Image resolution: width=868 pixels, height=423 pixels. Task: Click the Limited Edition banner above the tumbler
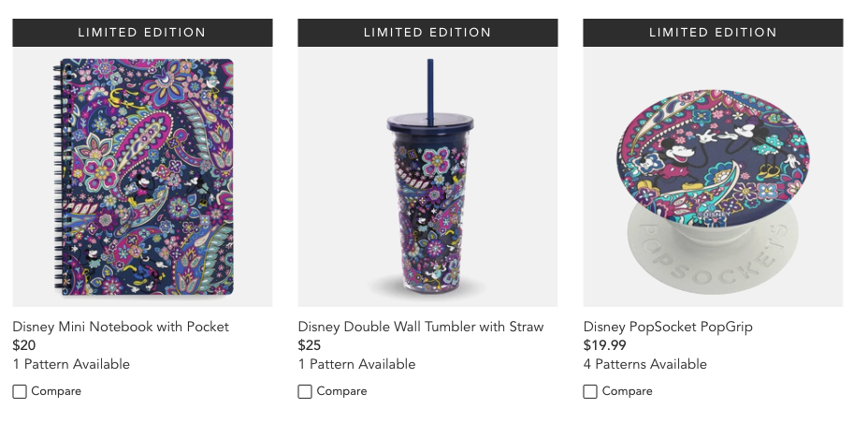427,33
